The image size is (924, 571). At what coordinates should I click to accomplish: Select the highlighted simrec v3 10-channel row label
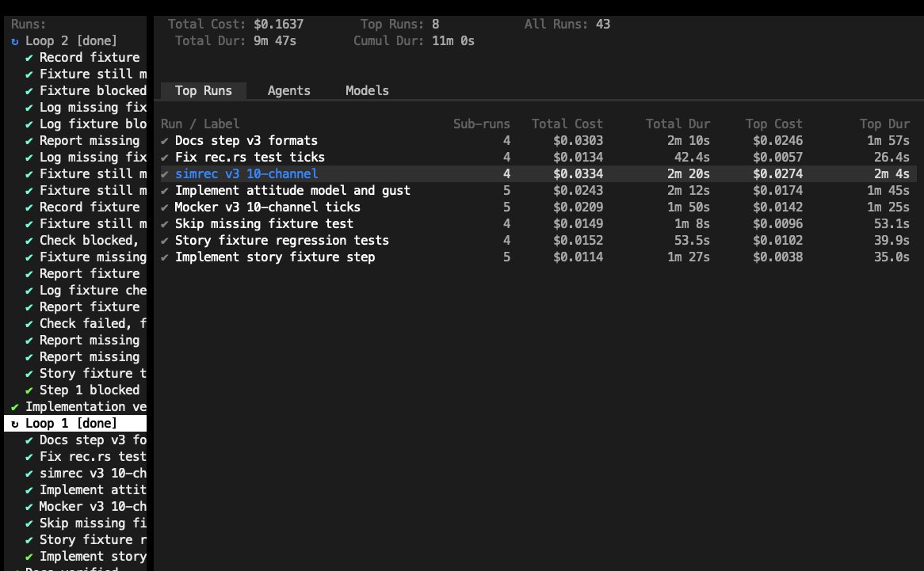246,173
